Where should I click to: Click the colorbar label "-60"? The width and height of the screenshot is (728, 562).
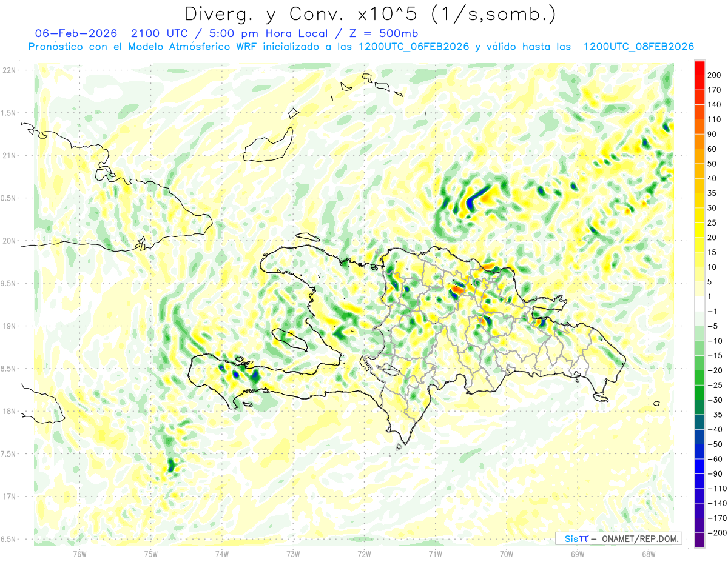[715, 459]
